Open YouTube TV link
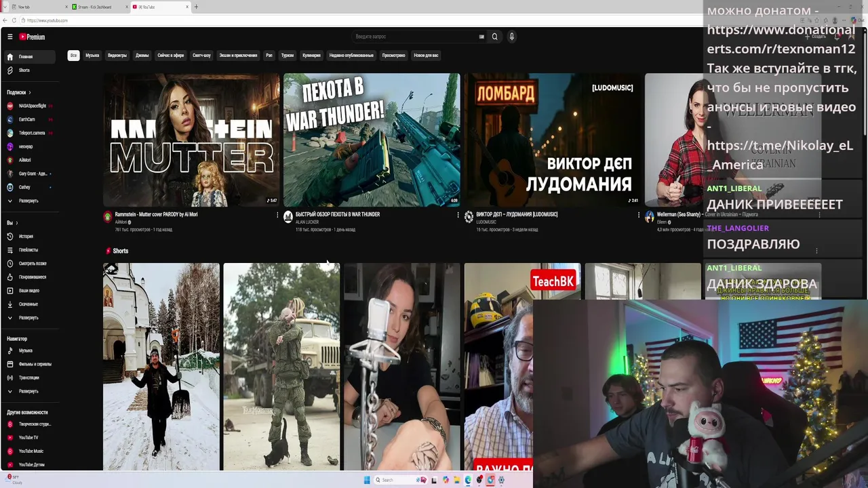The image size is (868, 488). point(29,438)
